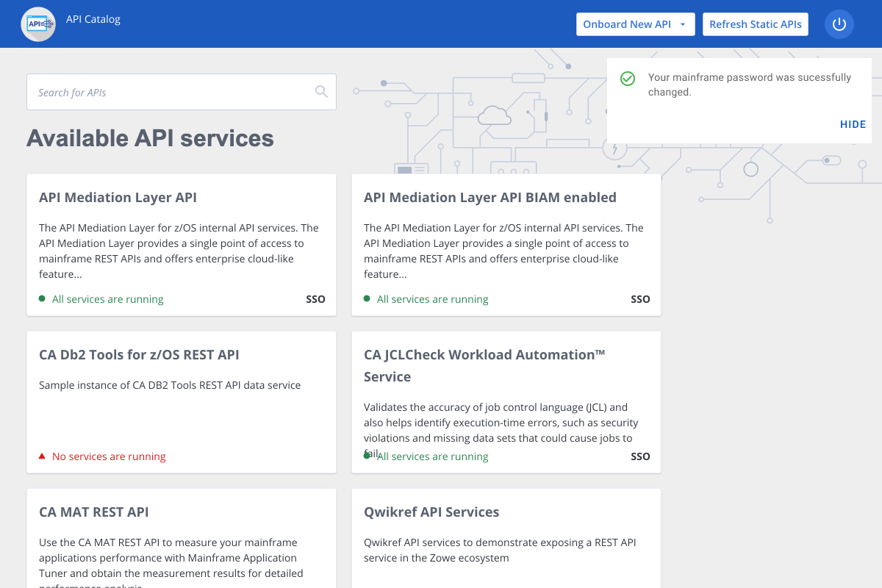882x588 pixels.
Task: Click the red warning triangle on CA Db2 Tools
Action: point(43,456)
